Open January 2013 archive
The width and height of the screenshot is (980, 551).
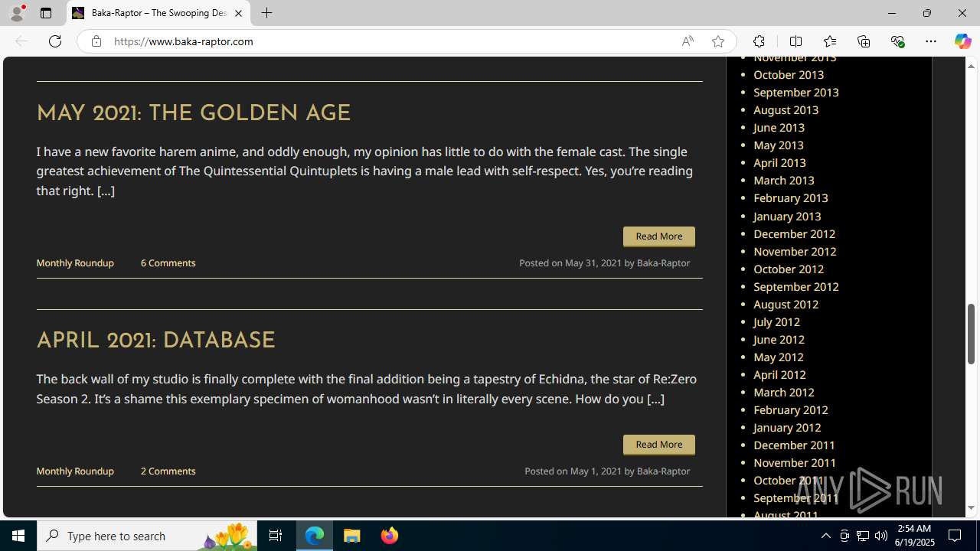tap(787, 216)
